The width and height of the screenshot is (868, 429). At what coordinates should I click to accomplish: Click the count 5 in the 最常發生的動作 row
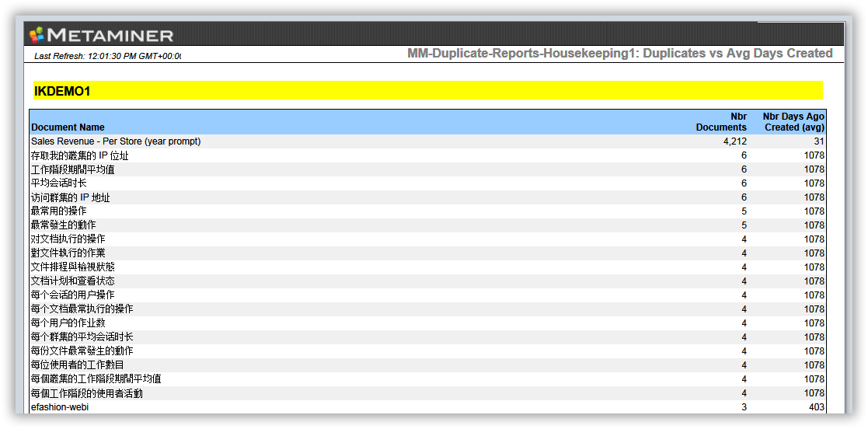click(744, 225)
